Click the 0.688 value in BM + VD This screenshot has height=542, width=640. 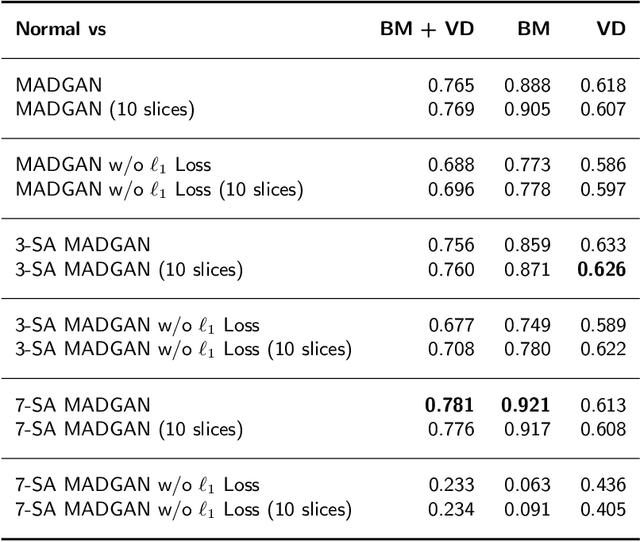[x=451, y=165]
